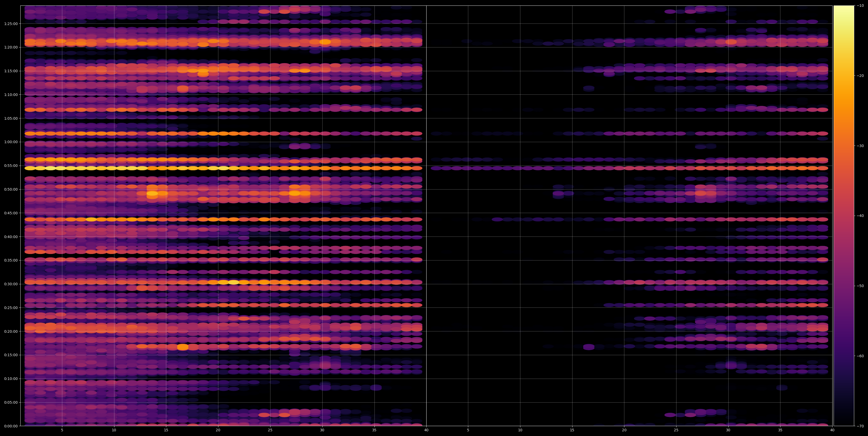Screen dimensions: 868x436
Task: Click x-axis tick 15 of the left heatmap
Action: [x=166, y=430]
